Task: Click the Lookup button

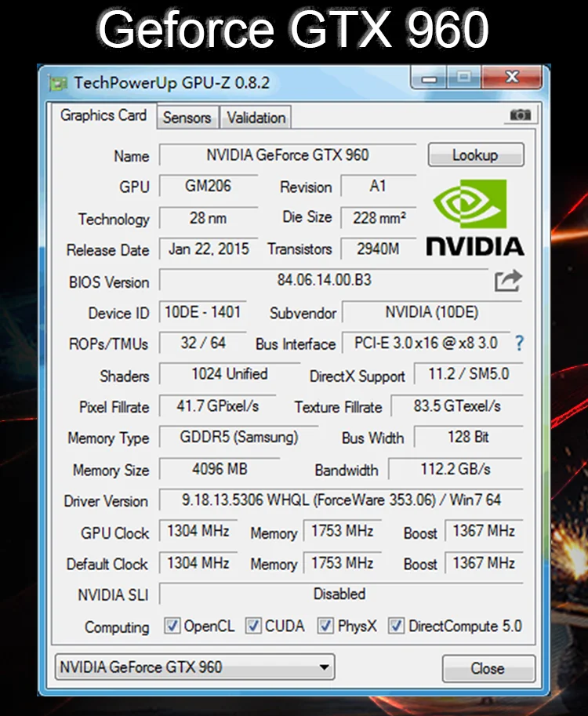Action: 476,154
